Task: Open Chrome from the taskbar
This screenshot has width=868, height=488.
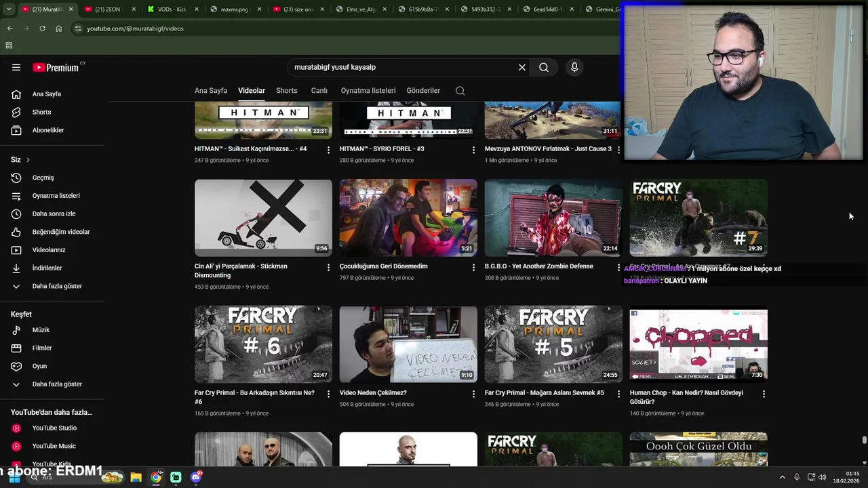Action: click(156, 477)
